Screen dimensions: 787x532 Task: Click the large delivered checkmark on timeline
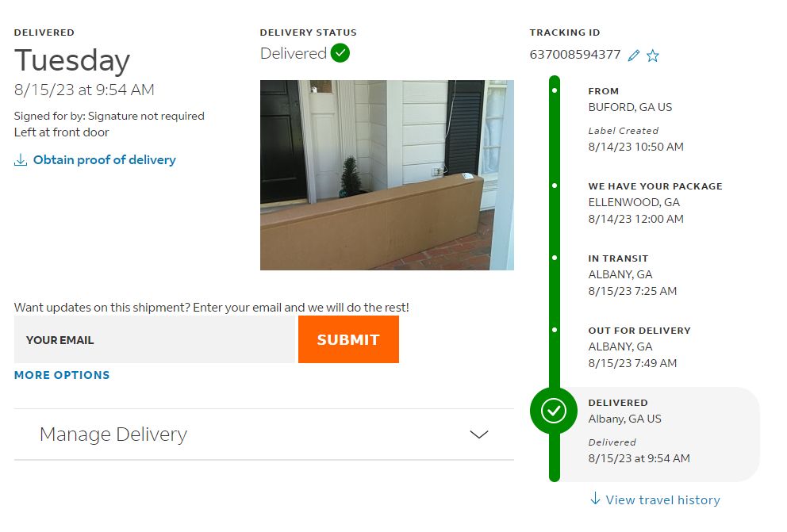tap(554, 411)
